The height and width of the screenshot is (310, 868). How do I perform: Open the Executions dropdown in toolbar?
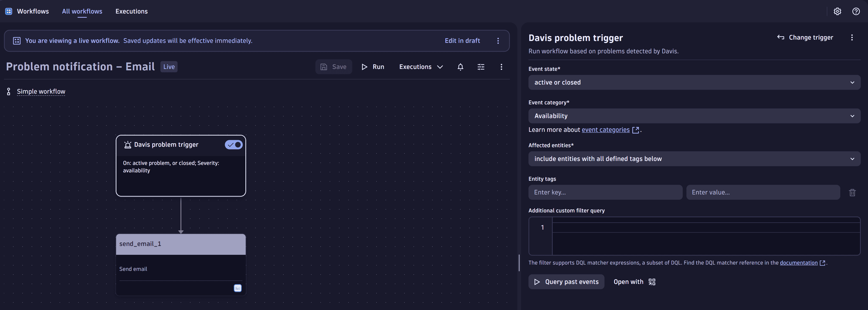[x=421, y=67]
